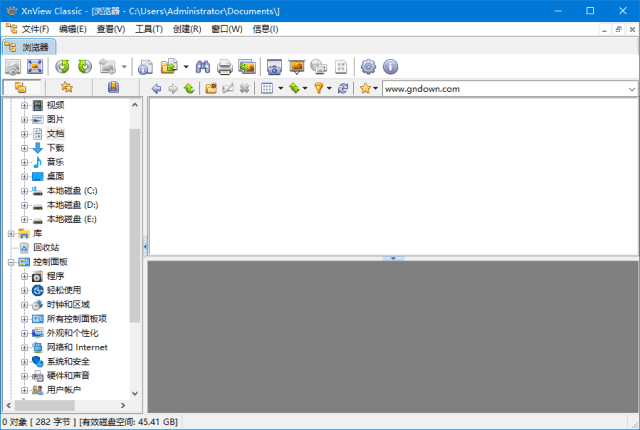Click the Screen capture camera icon

(274, 67)
